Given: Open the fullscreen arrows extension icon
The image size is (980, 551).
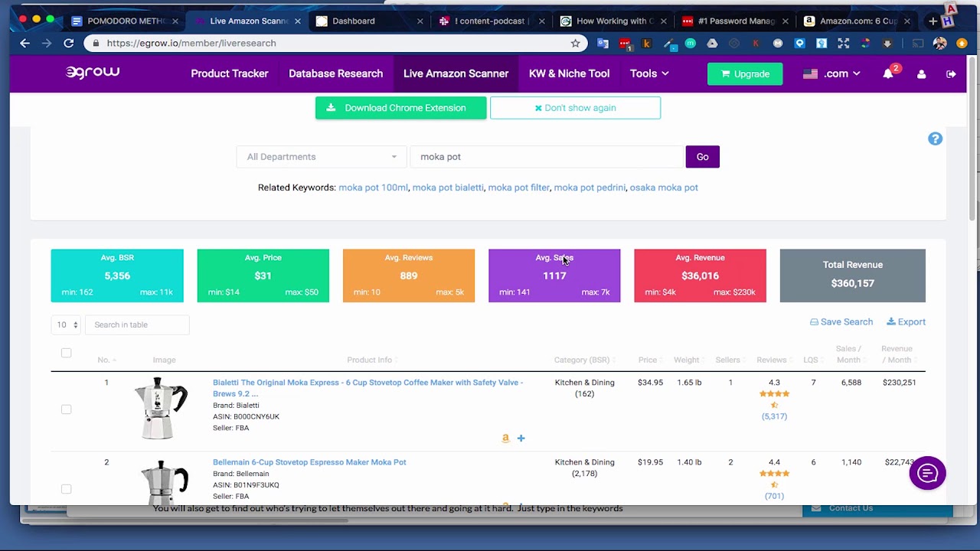Looking at the screenshot, I should 843,44.
